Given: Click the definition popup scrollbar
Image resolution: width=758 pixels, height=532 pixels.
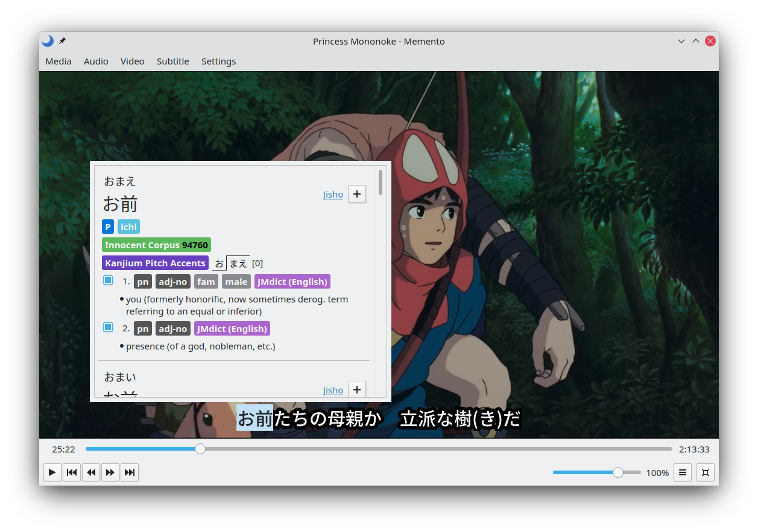Looking at the screenshot, I should click(381, 183).
